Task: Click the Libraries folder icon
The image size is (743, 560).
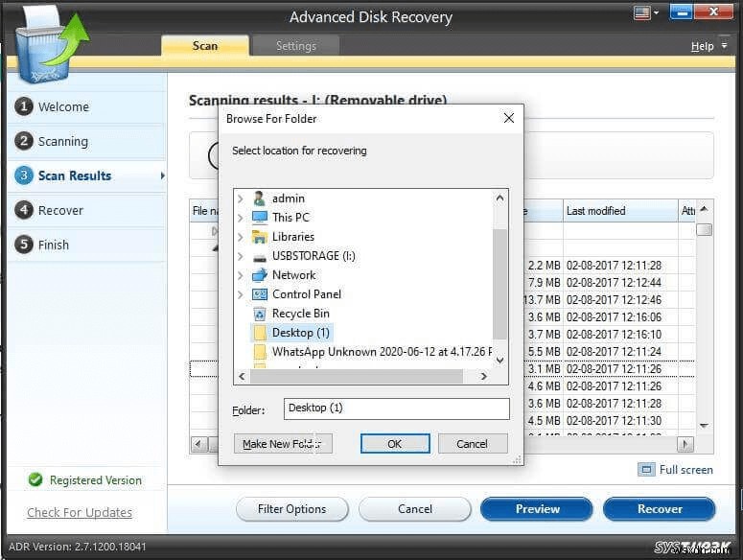Action: click(x=259, y=237)
